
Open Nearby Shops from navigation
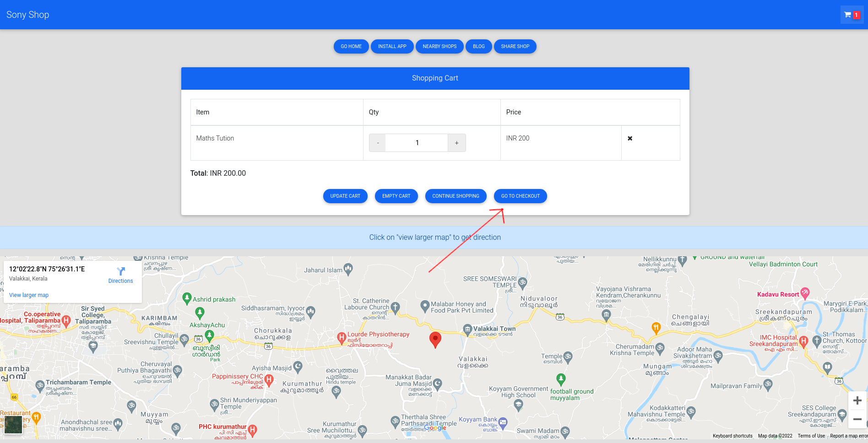(439, 46)
